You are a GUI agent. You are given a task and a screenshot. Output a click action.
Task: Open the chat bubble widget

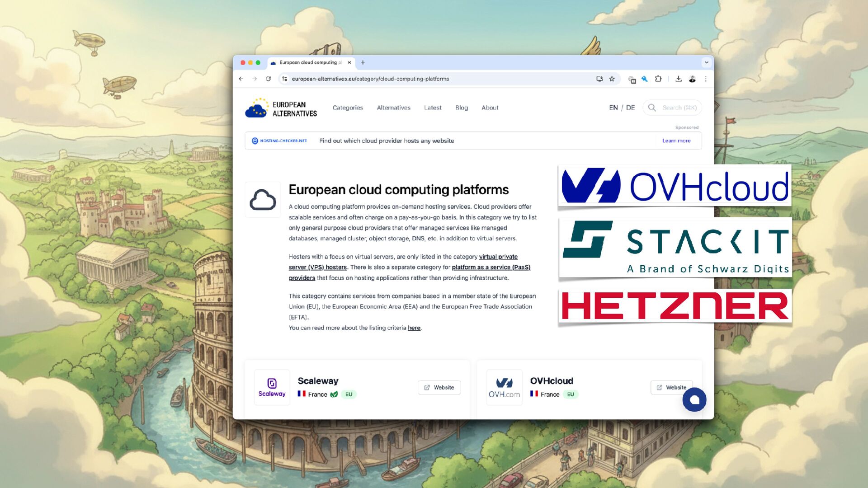point(694,399)
